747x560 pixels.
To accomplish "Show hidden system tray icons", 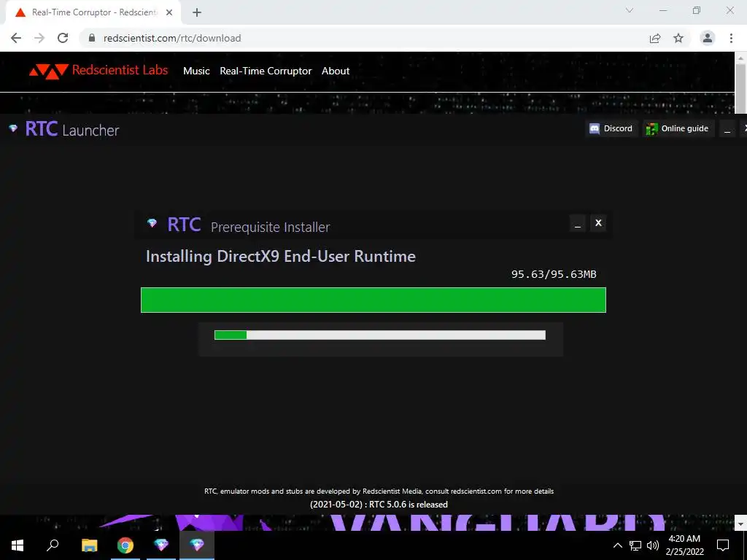I will click(617, 545).
